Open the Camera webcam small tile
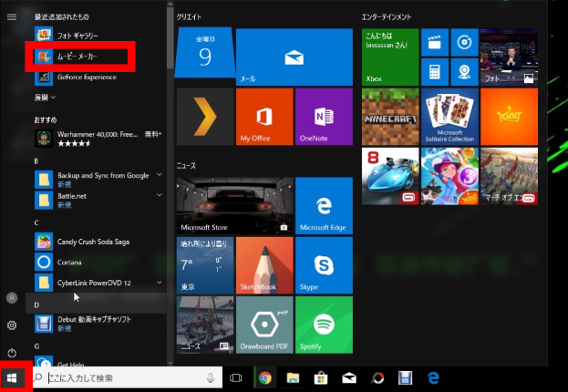The width and height of the screenshot is (568, 392). pos(464,72)
